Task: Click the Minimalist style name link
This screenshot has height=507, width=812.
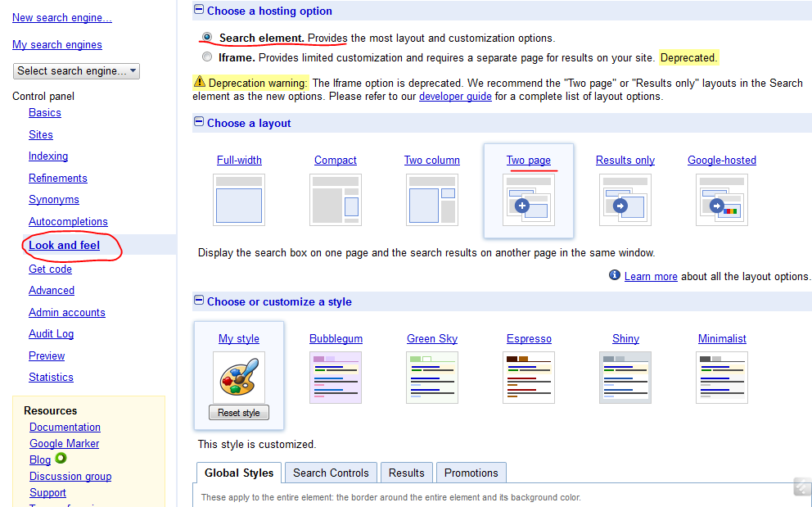Action: (x=722, y=338)
